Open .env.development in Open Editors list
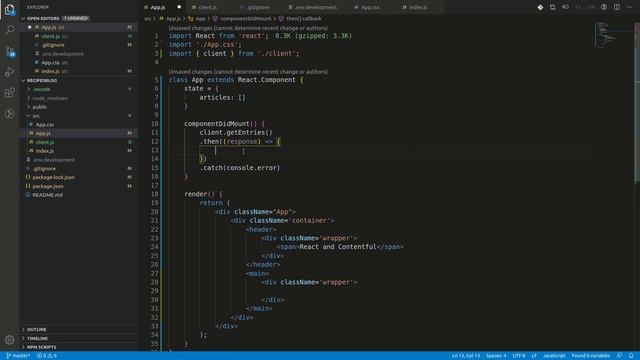The width and height of the screenshot is (640, 360). tap(79, 54)
